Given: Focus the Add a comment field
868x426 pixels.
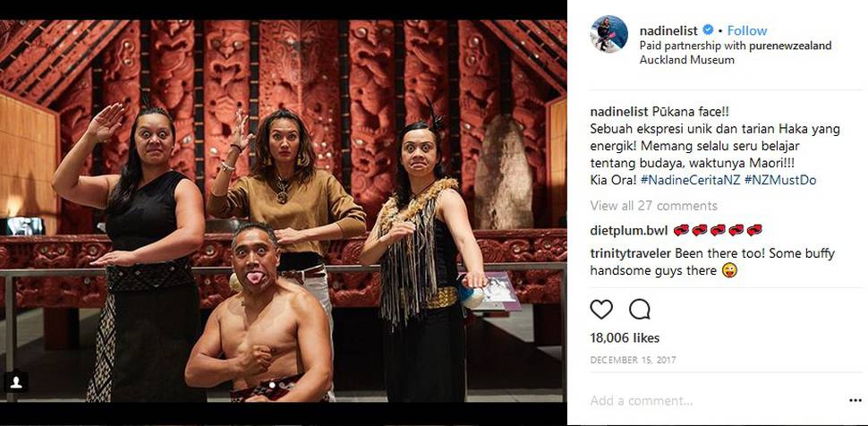Looking at the screenshot, I should (714, 401).
